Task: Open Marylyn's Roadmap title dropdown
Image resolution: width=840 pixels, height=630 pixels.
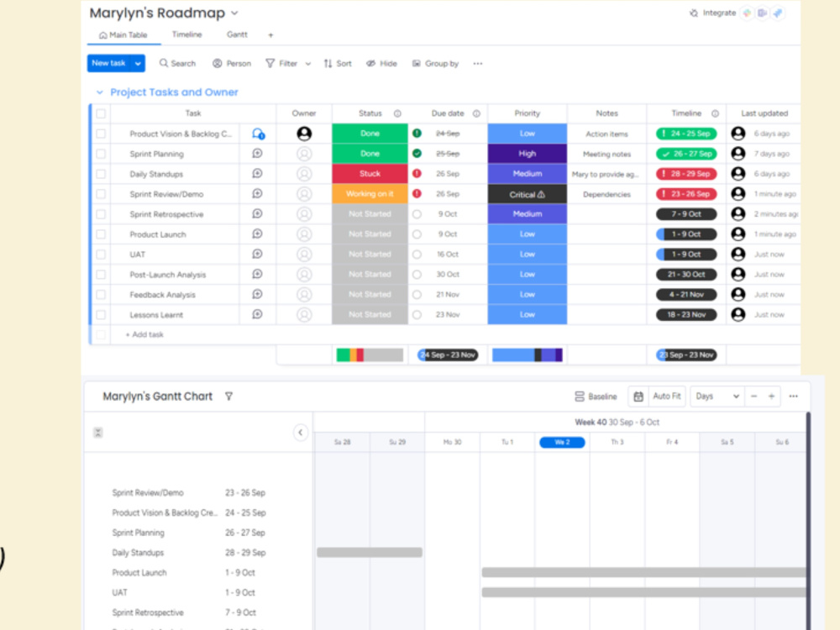Action: [234, 13]
